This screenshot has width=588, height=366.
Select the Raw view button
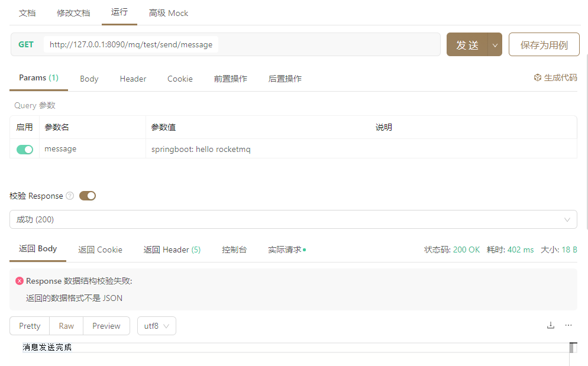(66, 326)
